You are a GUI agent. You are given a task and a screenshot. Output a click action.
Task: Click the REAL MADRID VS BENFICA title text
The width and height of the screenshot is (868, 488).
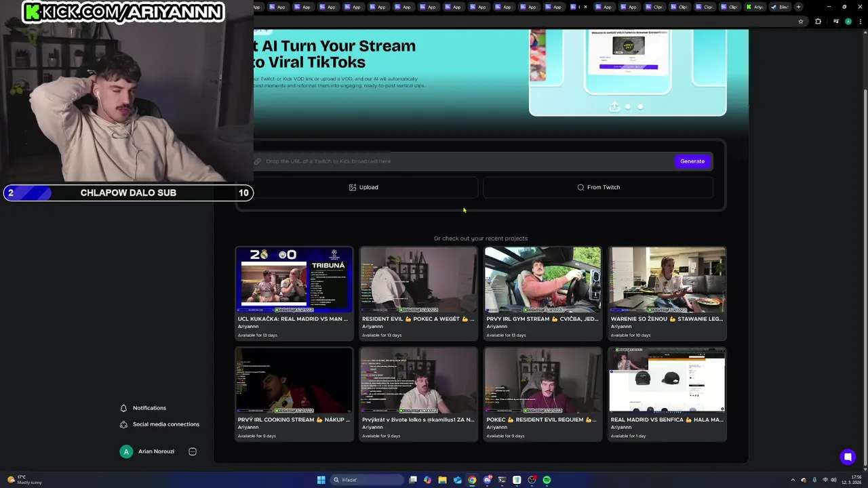[x=667, y=420]
